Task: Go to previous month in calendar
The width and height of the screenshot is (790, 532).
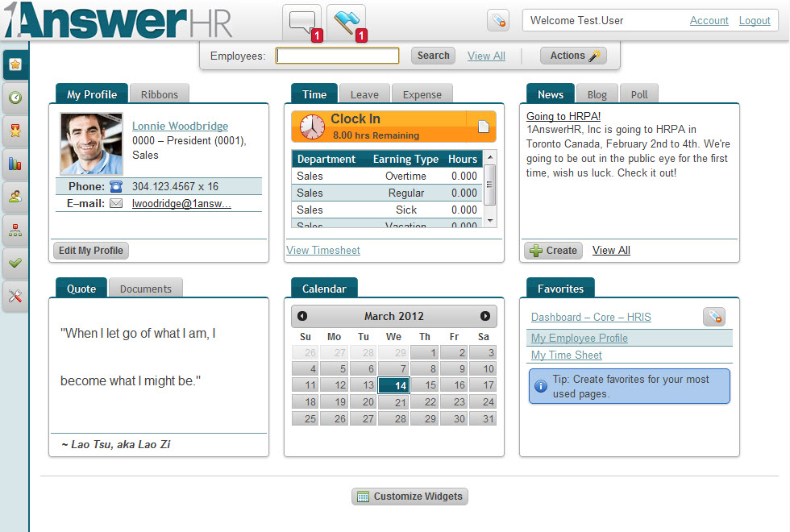Action: point(302,316)
